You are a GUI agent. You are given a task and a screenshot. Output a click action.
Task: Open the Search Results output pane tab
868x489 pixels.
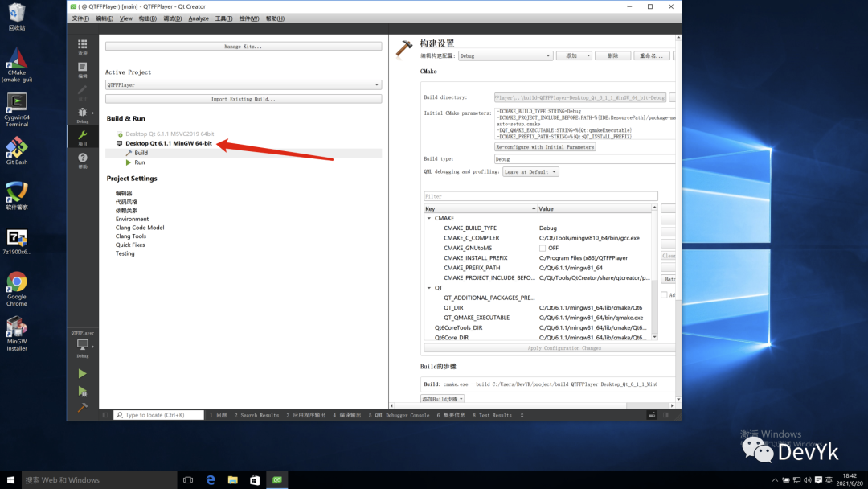(256, 415)
